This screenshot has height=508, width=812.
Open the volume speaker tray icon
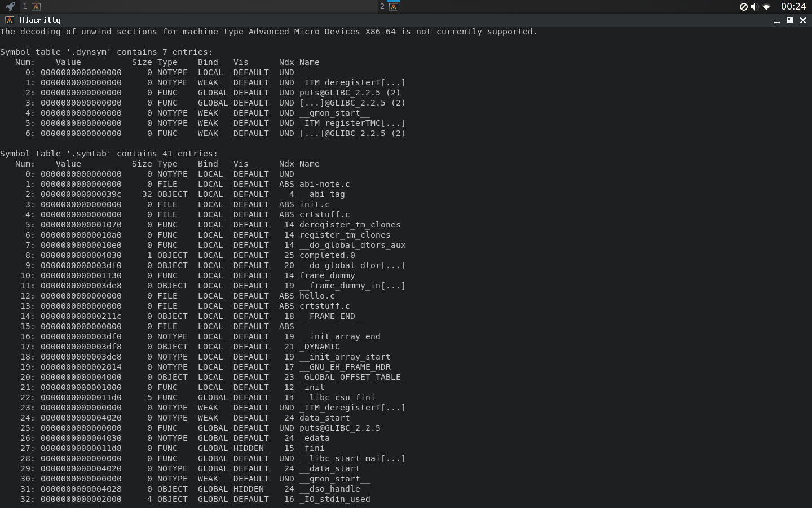(x=754, y=7)
